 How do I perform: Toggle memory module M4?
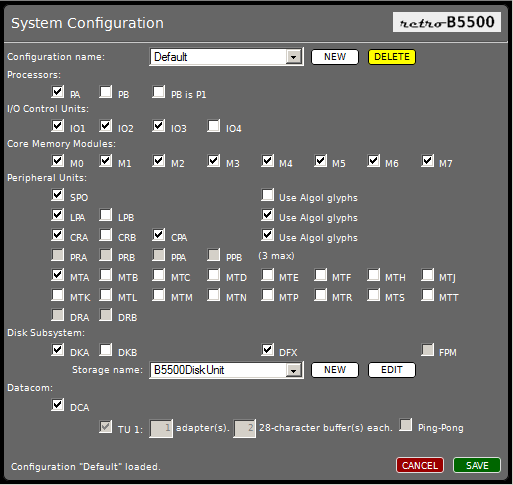coord(268,161)
